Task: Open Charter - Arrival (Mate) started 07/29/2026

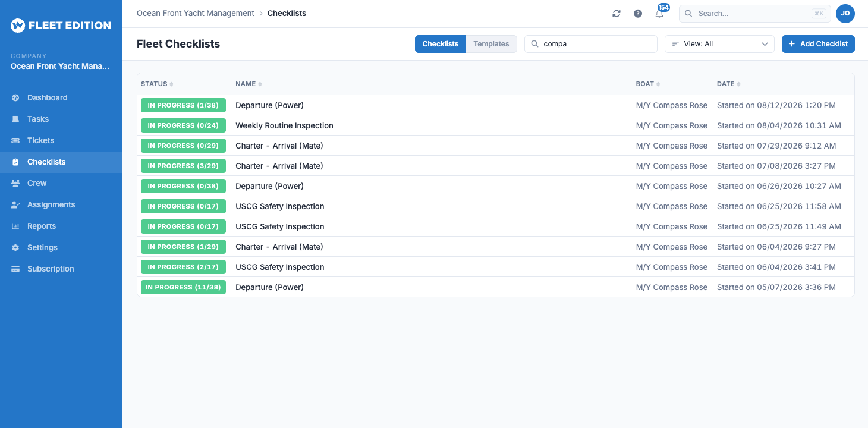Action: pyautogui.click(x=279, y=146)
